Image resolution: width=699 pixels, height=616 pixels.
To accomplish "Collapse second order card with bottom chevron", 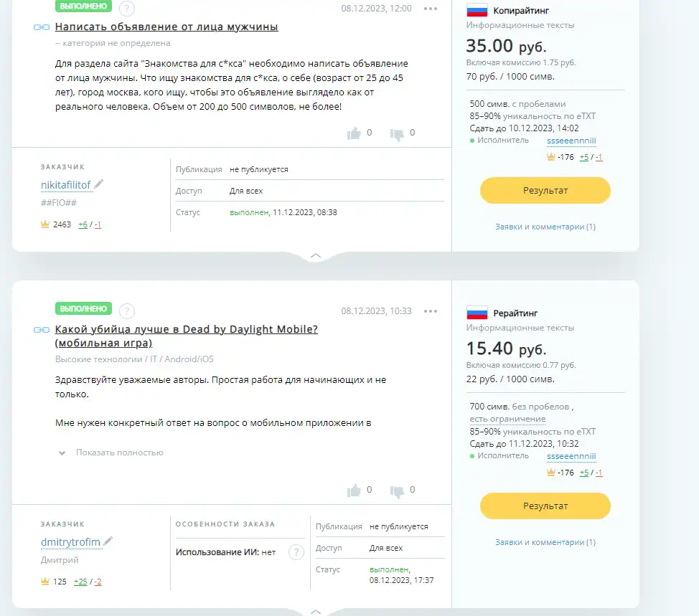I will pos(316,612).
